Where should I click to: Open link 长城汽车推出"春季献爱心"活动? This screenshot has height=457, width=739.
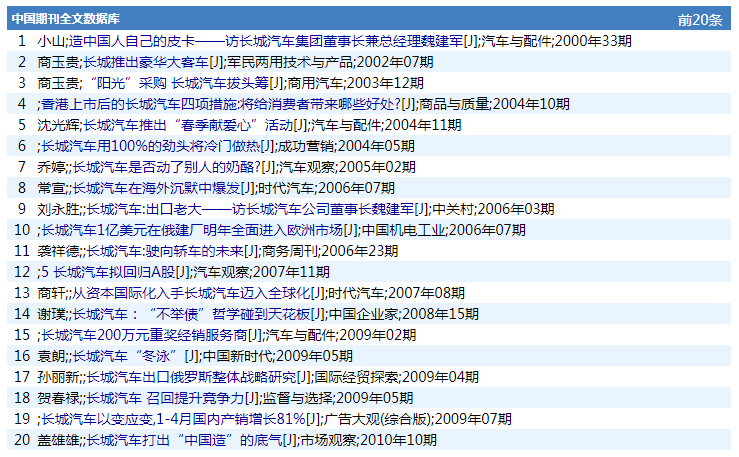188,125
